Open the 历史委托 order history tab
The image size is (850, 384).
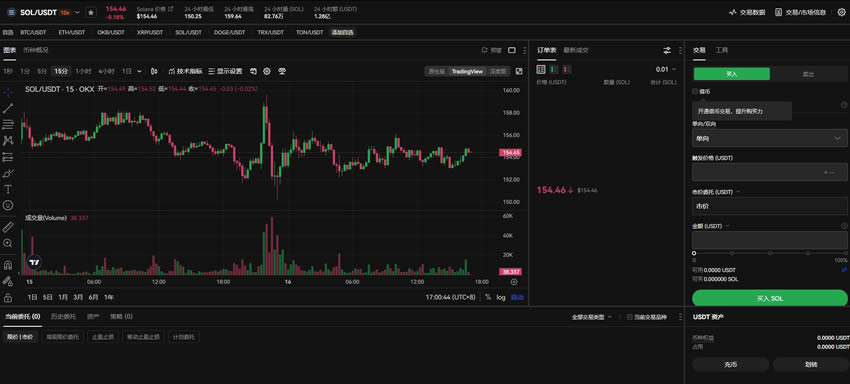63,316
